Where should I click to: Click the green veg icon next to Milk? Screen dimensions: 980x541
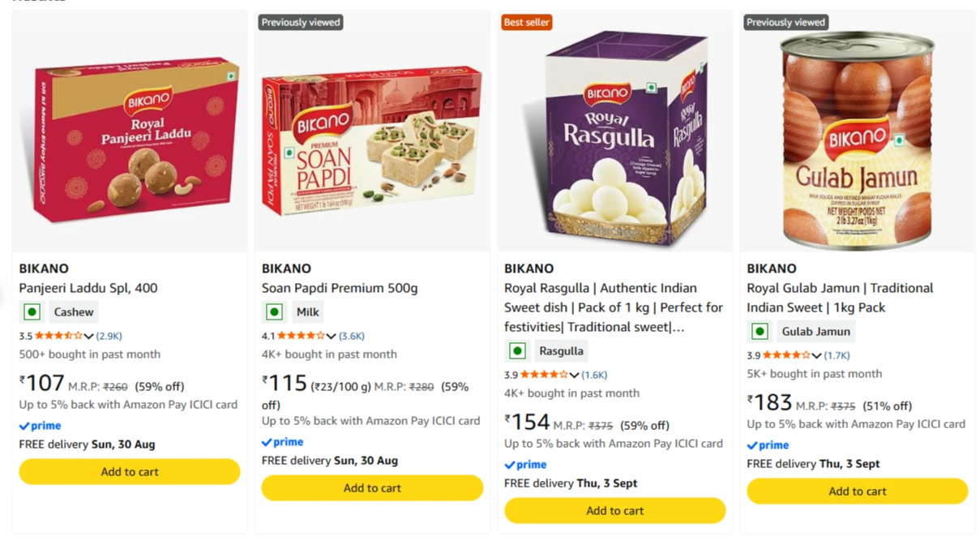[274, 311]
